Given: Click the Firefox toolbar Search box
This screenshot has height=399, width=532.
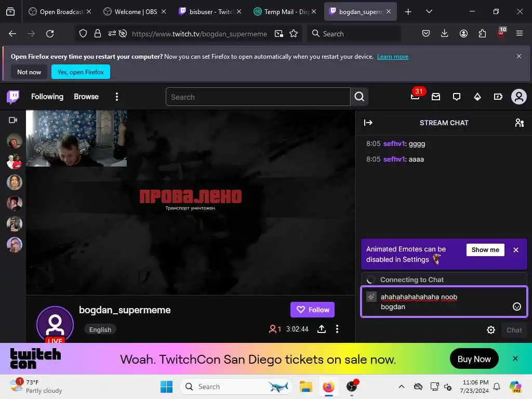Looking at the screenshot, I should point(353,34).
